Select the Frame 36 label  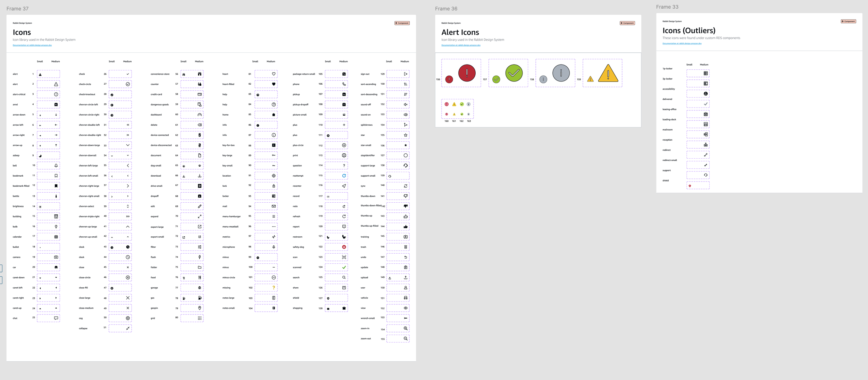446,9
